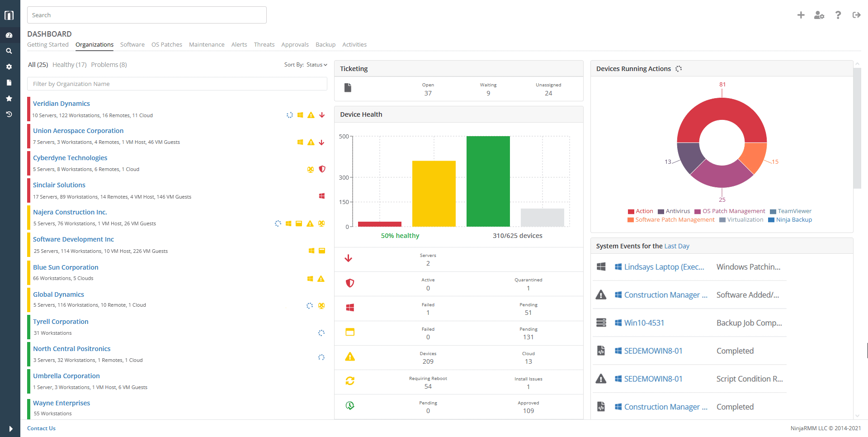Click Cyberdyne Technologies red shield threat icon
This screenshot has height=437, width=868.
point(322,169)
